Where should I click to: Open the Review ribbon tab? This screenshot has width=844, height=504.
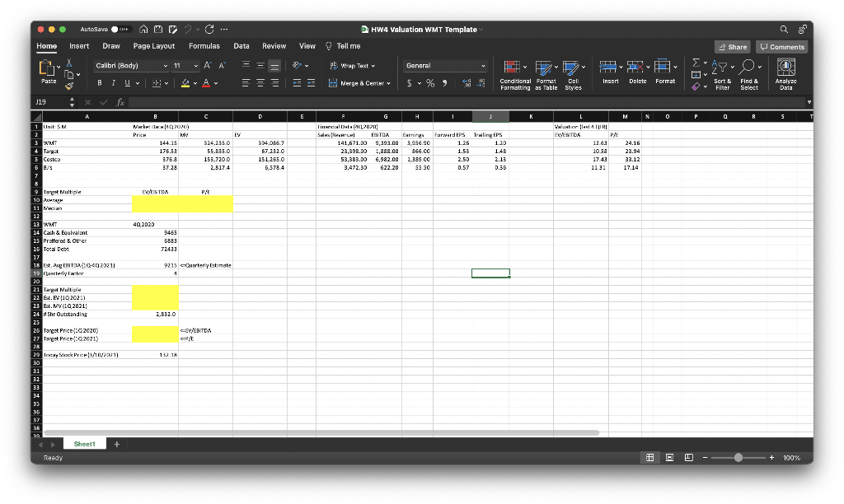[274, 46]
